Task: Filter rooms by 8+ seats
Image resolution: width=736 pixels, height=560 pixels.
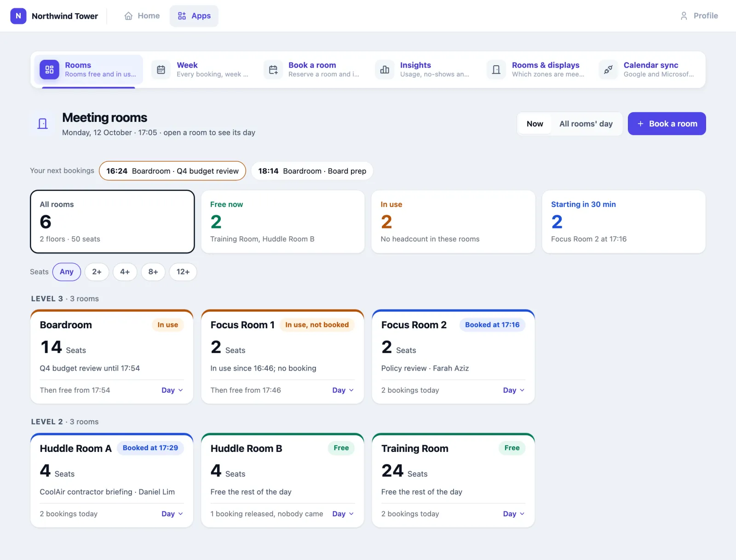Action: pos(153,272)
